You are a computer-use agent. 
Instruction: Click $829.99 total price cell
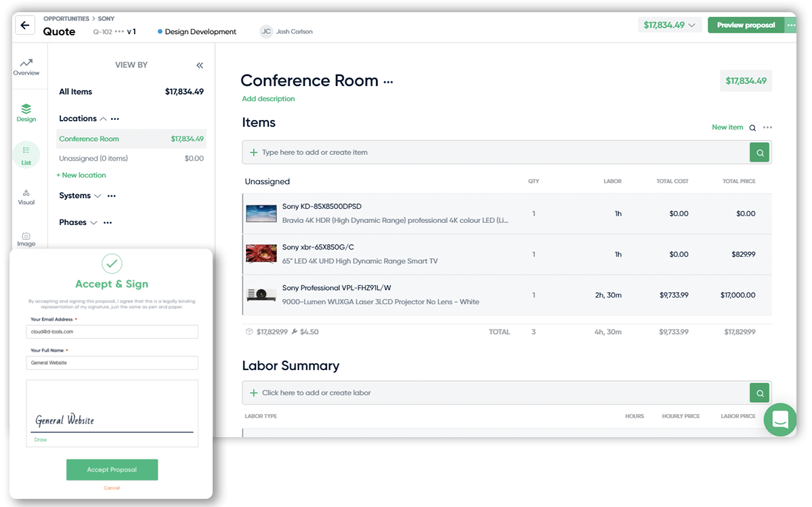(x=743, y=255)
